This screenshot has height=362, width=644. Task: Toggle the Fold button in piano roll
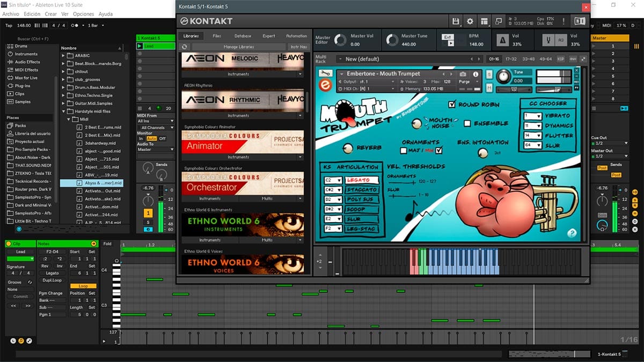point(107,244)
